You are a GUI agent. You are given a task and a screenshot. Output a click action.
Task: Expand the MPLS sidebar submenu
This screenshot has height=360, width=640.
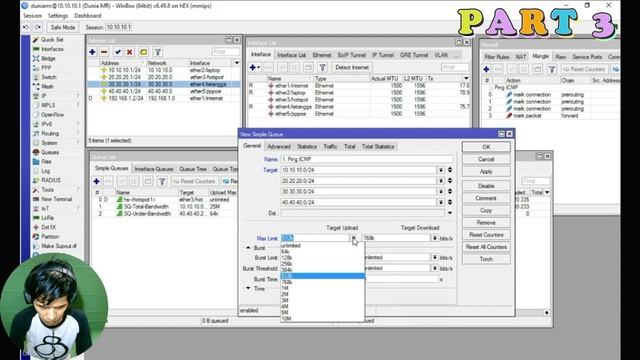tap(78, 105)
